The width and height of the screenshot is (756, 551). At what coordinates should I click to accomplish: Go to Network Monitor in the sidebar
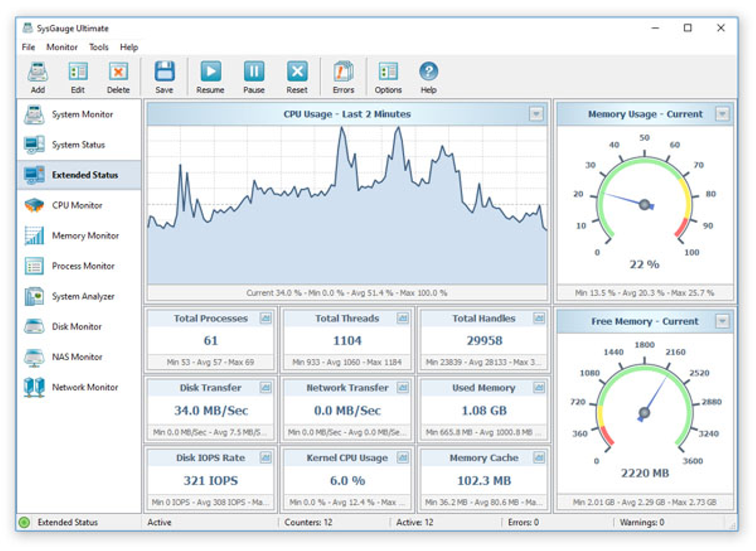coord(85,387)
